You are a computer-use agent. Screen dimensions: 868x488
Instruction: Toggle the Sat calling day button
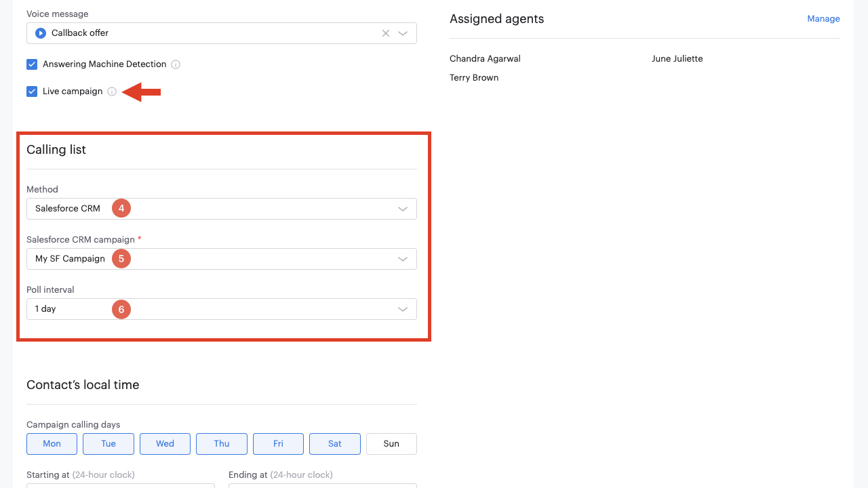334,444
